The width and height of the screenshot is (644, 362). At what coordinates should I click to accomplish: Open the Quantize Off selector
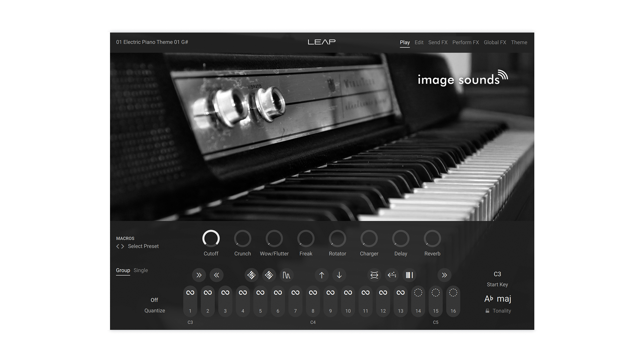tap(154, 300)
